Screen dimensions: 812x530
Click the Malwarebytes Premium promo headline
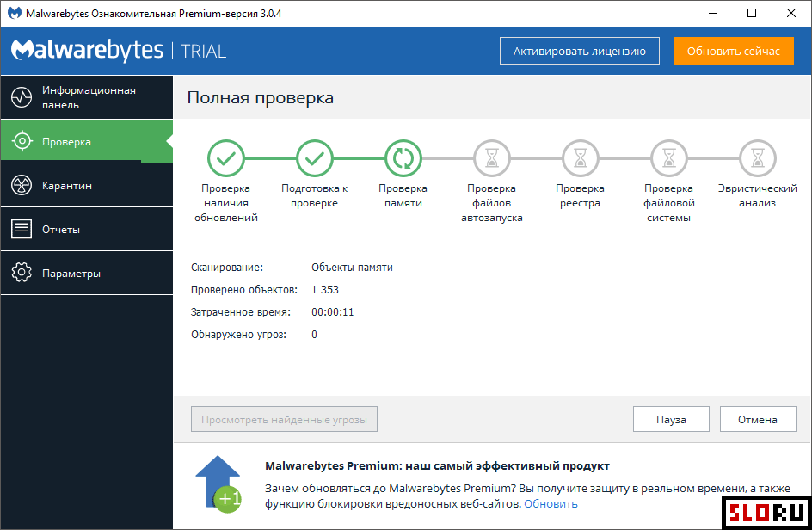(x=437, y=465)
